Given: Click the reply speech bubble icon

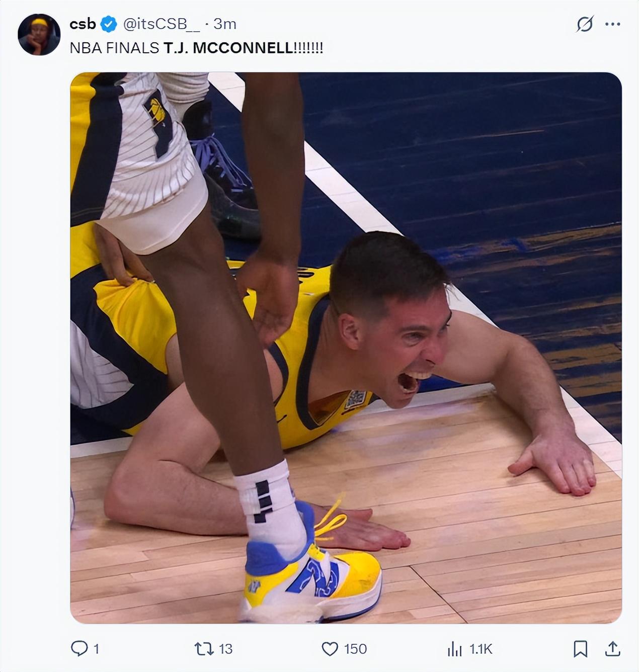Looking at the screenshot, I should pos(79,648).
